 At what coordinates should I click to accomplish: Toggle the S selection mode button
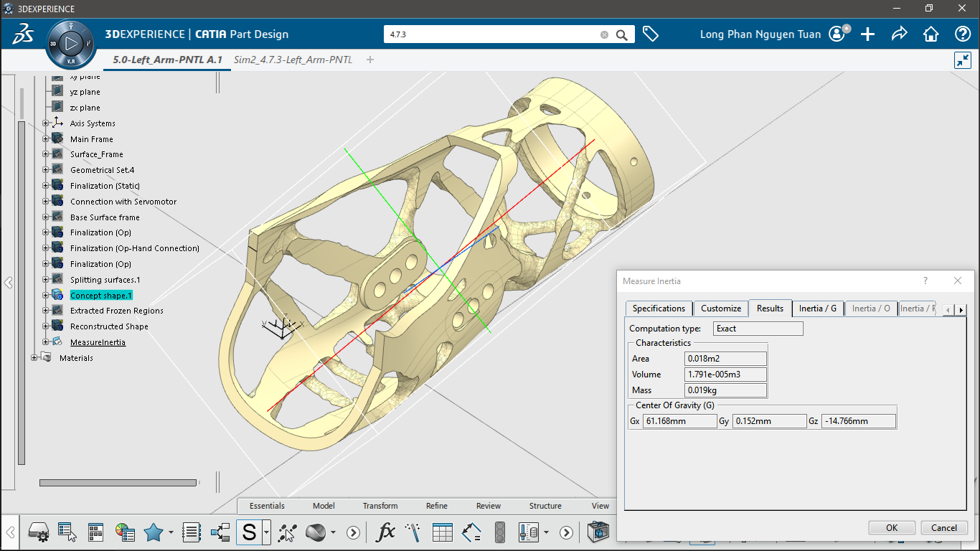point(249,532)
